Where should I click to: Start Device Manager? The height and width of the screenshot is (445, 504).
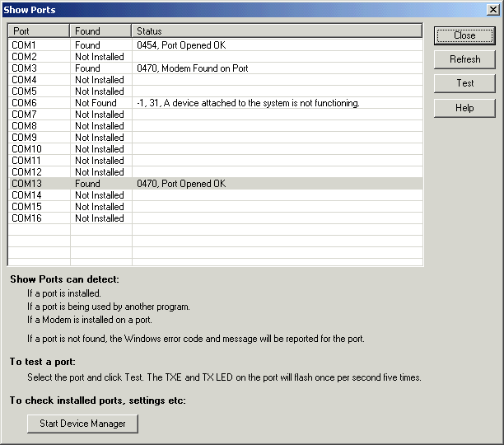(x=82, y=424)
